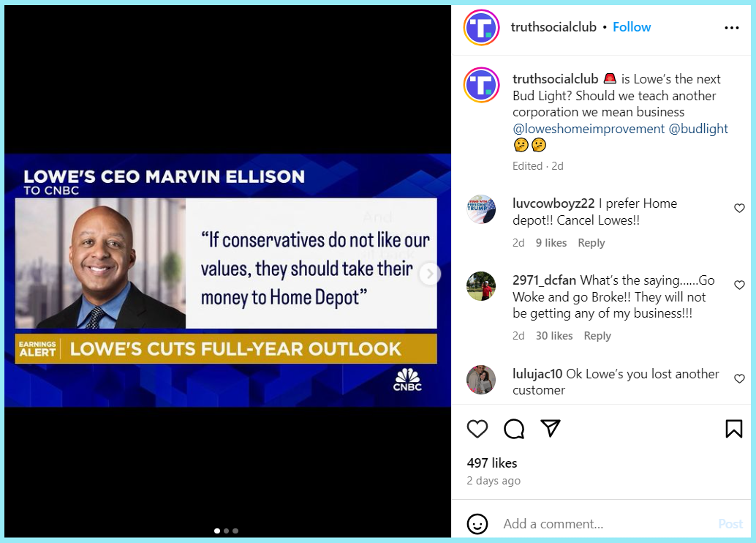
Task: Share the post with the paper plane icon
Action: 550,428
